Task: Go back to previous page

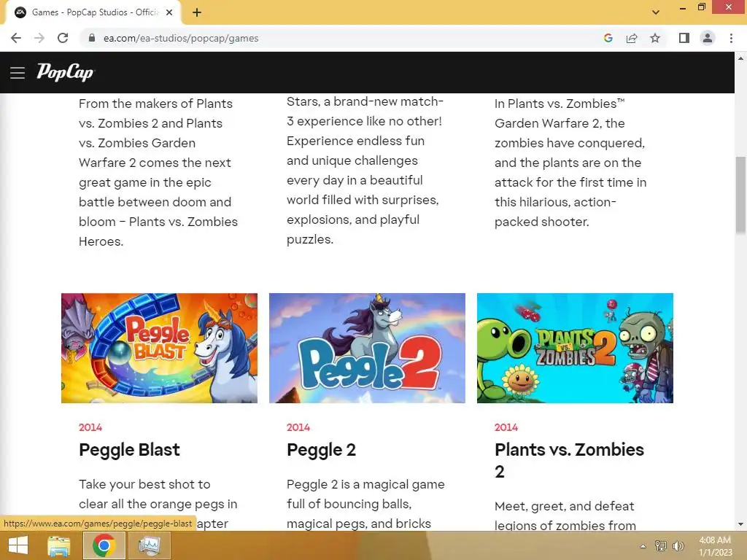Action: click(16, 38)
